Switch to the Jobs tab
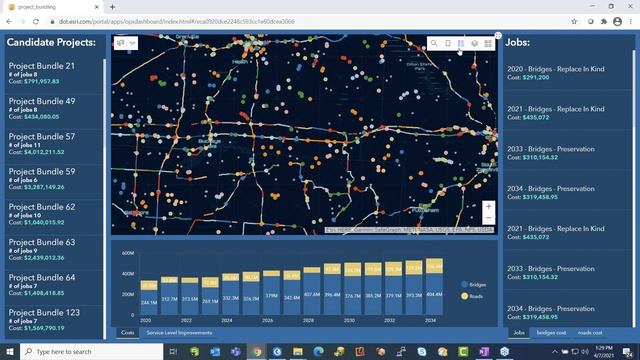The width and height of the screenshot is (640, 360). (519, 333)
